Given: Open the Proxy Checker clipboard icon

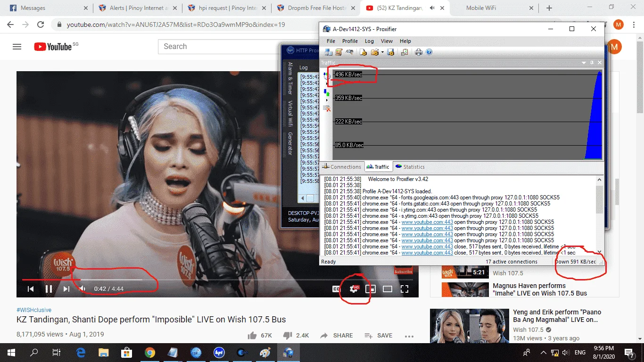Looking at the screenshot, I should [x=405, y=52].
